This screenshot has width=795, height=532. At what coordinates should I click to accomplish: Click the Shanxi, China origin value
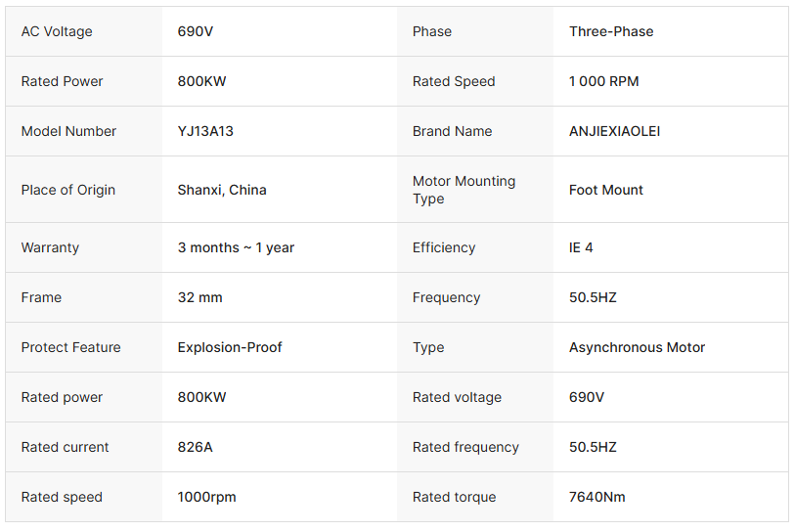(222, 190)
